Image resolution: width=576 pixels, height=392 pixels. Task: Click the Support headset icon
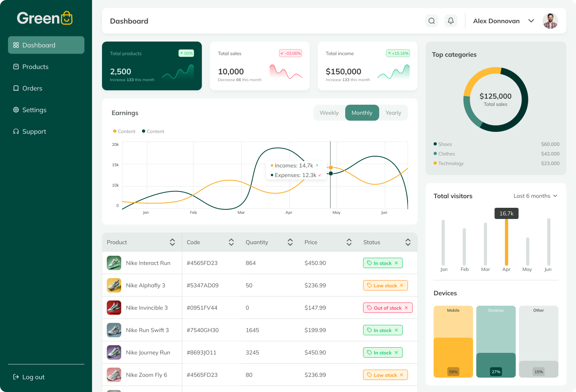pyautogui.click(x=16, y=131)
